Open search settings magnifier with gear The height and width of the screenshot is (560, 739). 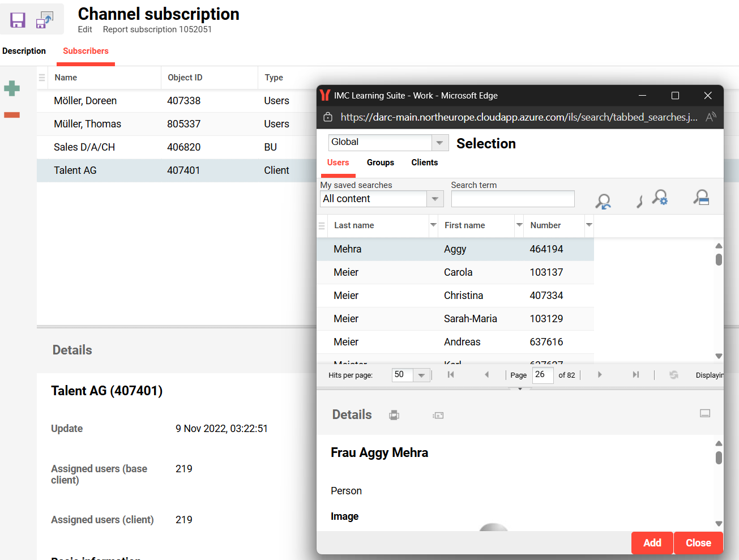tap(660, 198)
